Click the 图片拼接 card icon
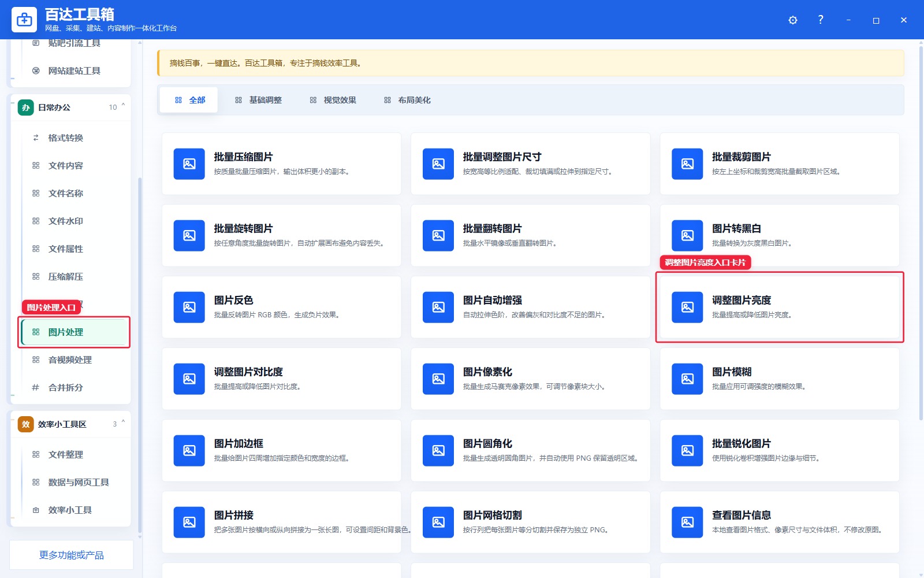 (189, 523)
